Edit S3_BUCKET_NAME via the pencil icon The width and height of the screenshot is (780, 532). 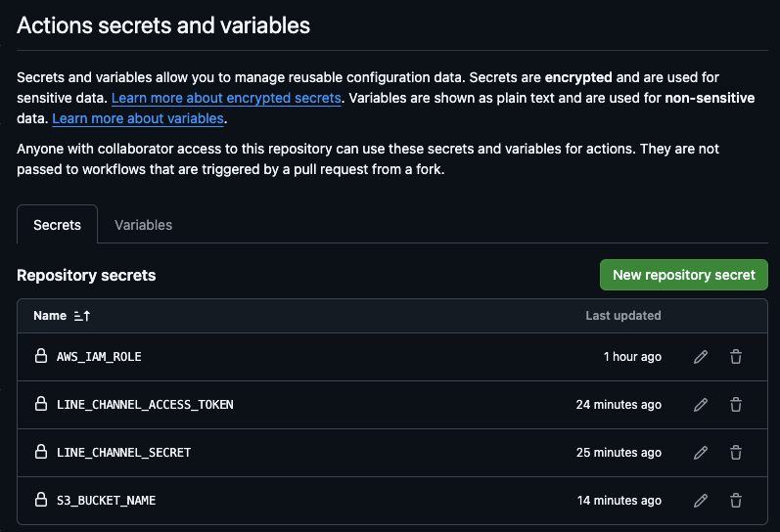coord(701,500)
